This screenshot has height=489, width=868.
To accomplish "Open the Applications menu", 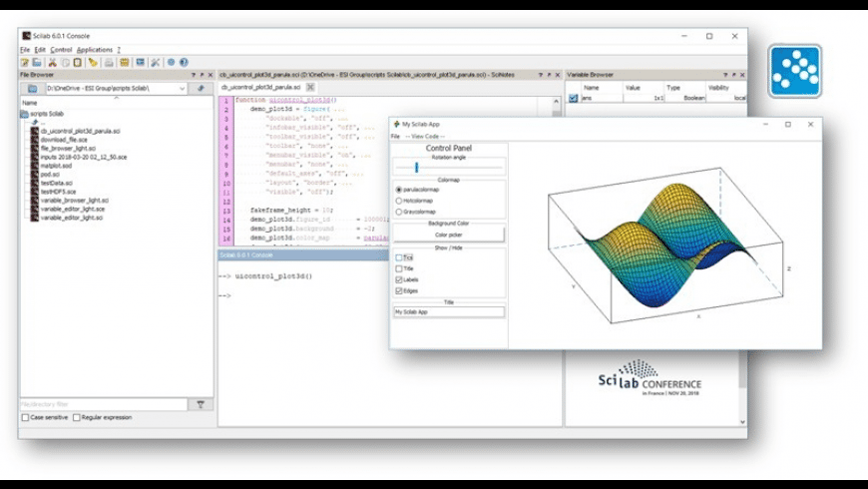I will click(x=95, y=50).
